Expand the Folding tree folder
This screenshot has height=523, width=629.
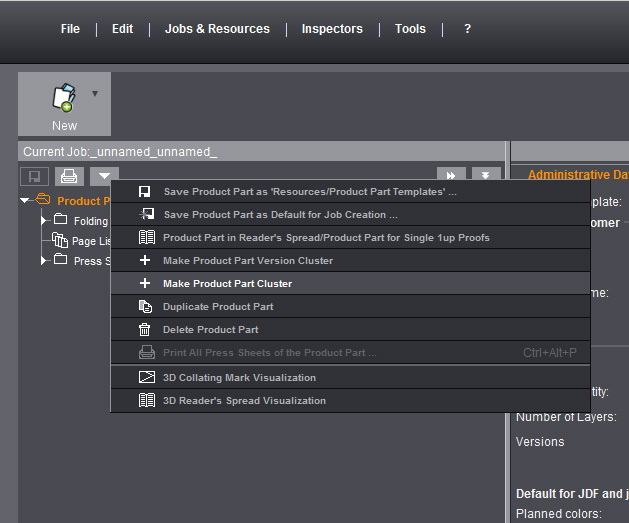click(x=44, y=220)
